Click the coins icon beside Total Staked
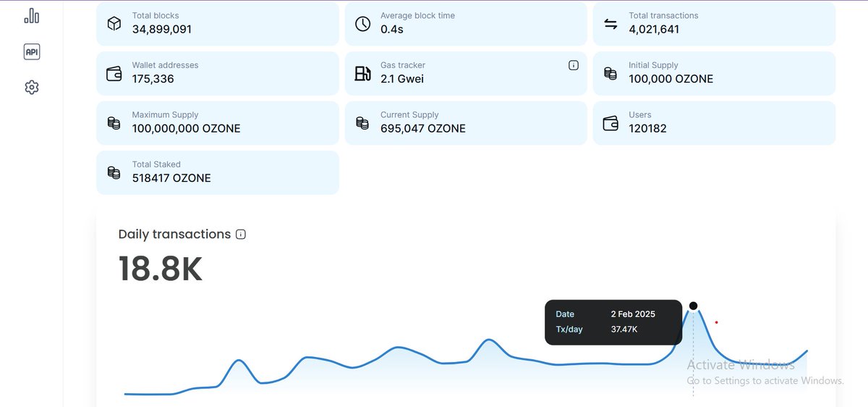Screen dimensions: 868x407 [x=114, y=172]
